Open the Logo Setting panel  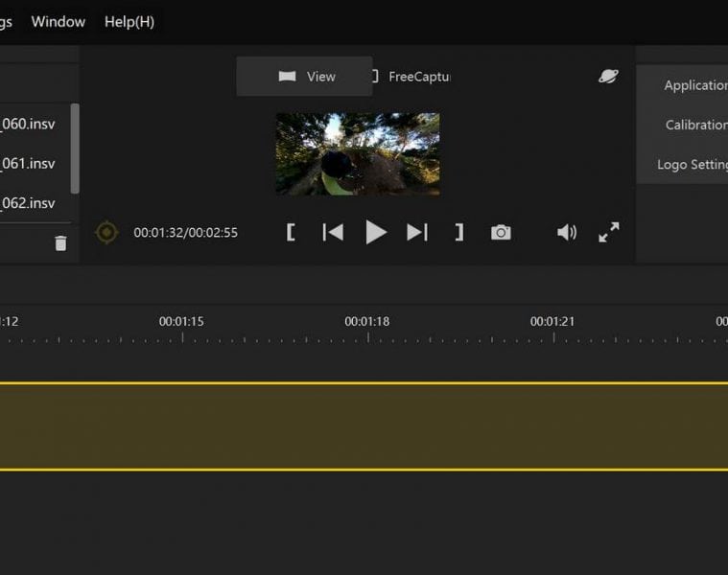pyautogui.click(x=691, y=164)
